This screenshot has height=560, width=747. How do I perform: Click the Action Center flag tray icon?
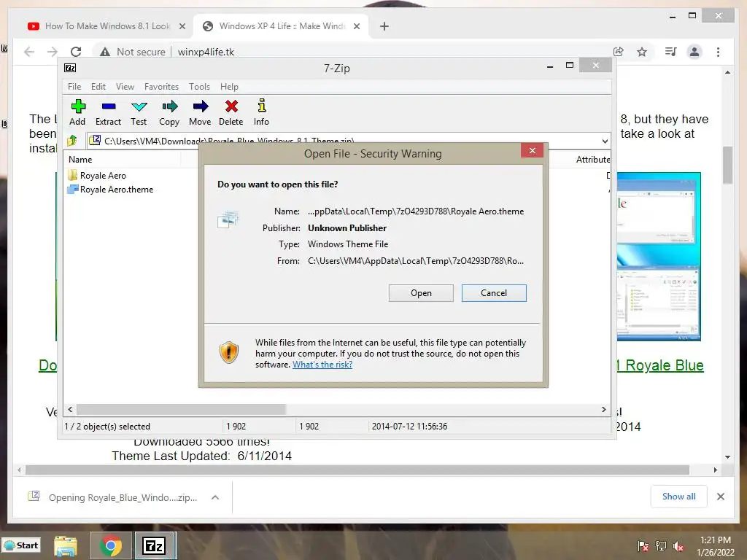click(643, 546)
